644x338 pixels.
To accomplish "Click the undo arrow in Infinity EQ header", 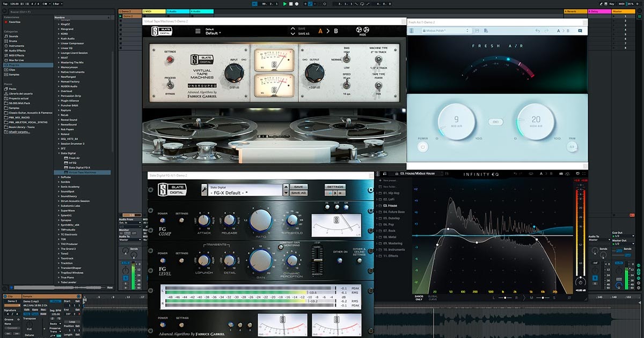I will pyautogui.click(x=514, y=172).
